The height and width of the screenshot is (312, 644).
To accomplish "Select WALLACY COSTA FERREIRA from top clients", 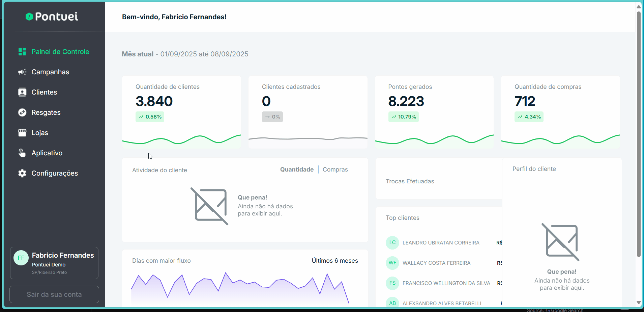I will tap(436, 263).
